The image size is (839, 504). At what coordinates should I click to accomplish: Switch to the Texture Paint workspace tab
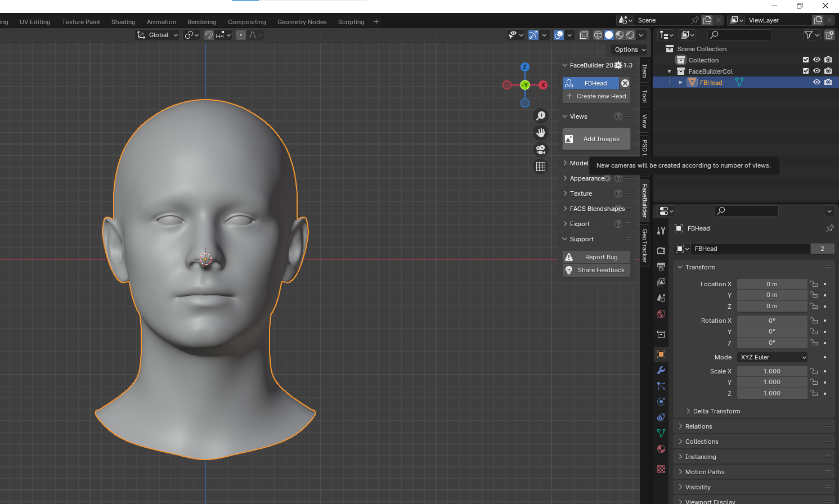[x=81, y=22]
